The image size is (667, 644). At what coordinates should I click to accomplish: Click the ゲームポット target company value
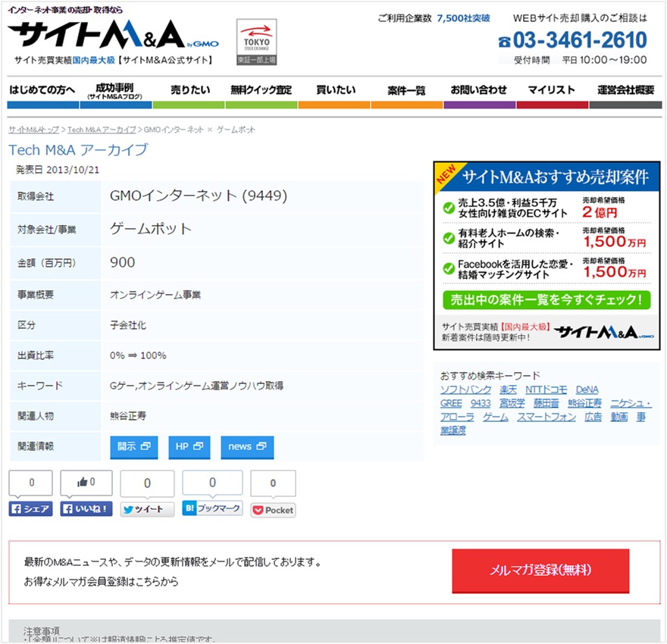151,229
